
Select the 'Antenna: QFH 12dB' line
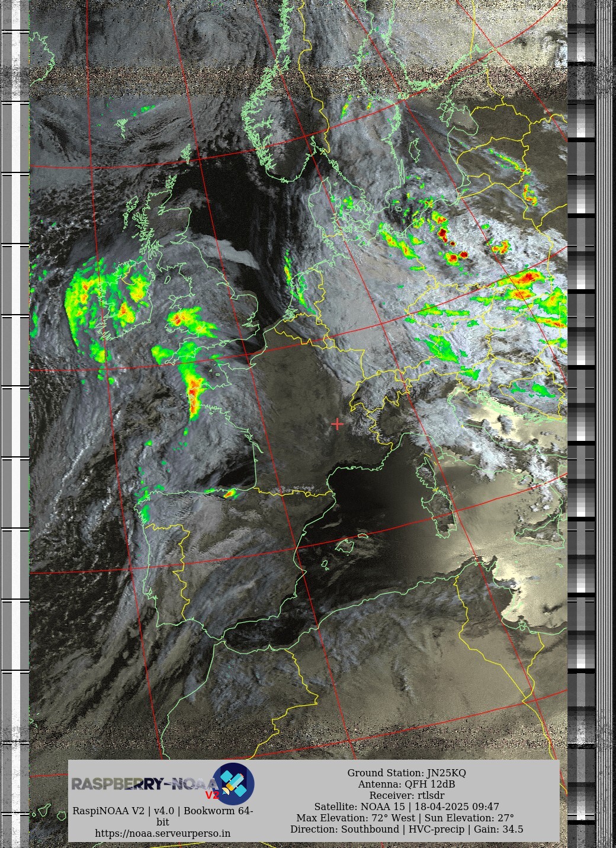[406, 784]
